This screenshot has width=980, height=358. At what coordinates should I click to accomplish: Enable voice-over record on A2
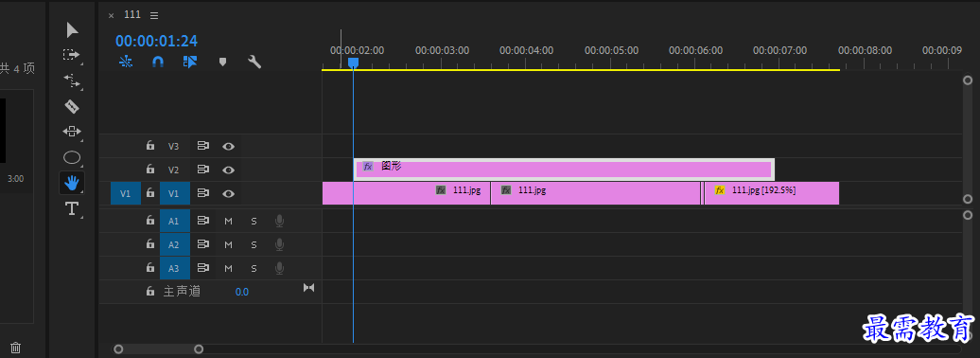coord(279,244)
